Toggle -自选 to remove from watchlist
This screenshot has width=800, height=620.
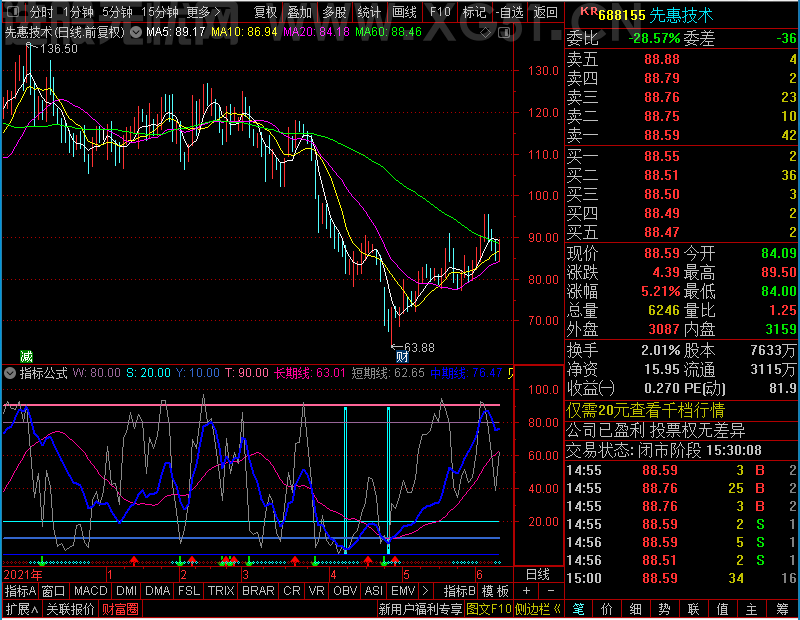tap(510, 12)
